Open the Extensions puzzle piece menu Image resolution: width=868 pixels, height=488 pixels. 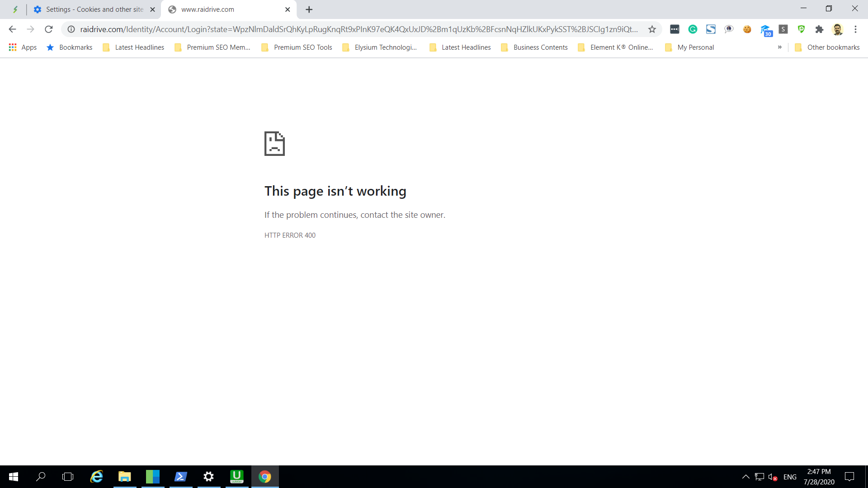819,29
